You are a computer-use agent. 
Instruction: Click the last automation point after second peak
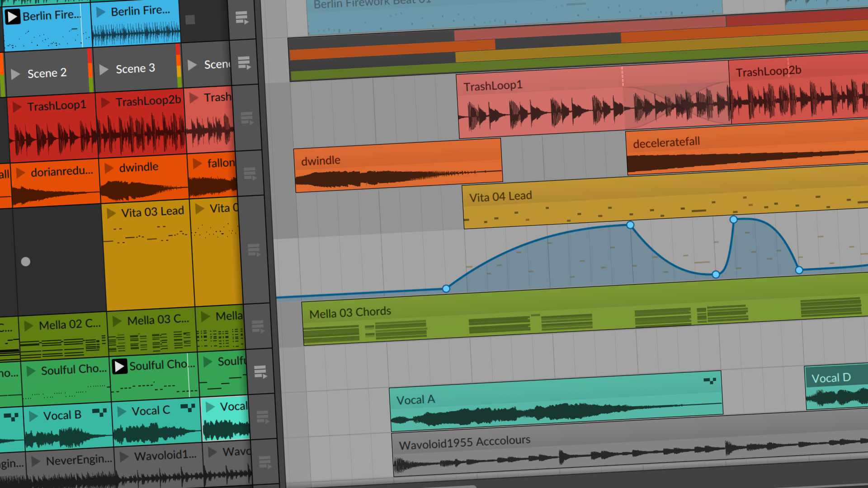pyautogui.click(x=799, y=270)
